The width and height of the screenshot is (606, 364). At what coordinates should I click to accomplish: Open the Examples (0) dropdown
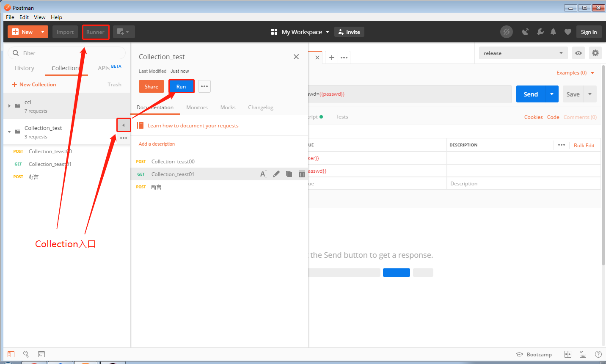tap(576, 73)
